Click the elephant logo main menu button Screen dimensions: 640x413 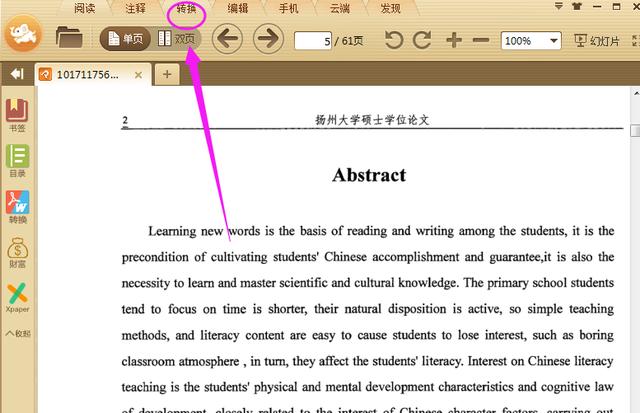[x=23, y=34]
